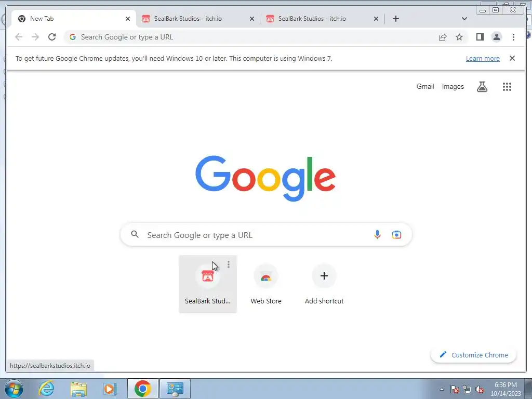Open Windows Media Player on taskbar

point(109,389)
